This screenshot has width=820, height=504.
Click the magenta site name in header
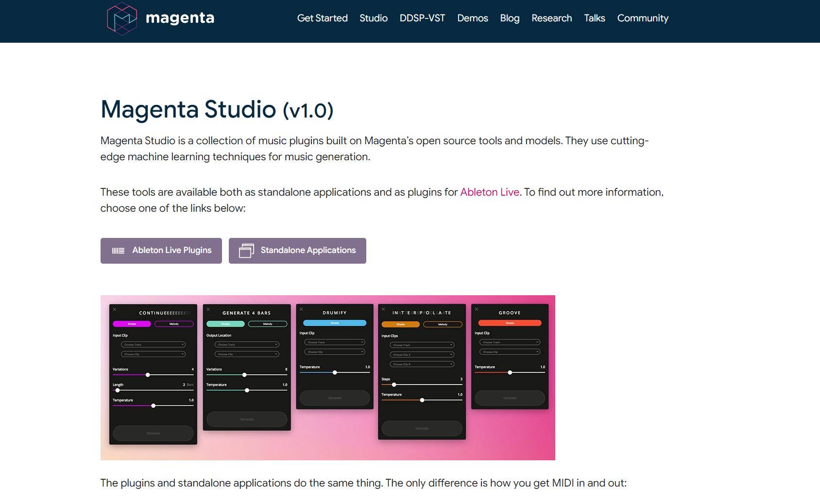click(x=180, y=18)
